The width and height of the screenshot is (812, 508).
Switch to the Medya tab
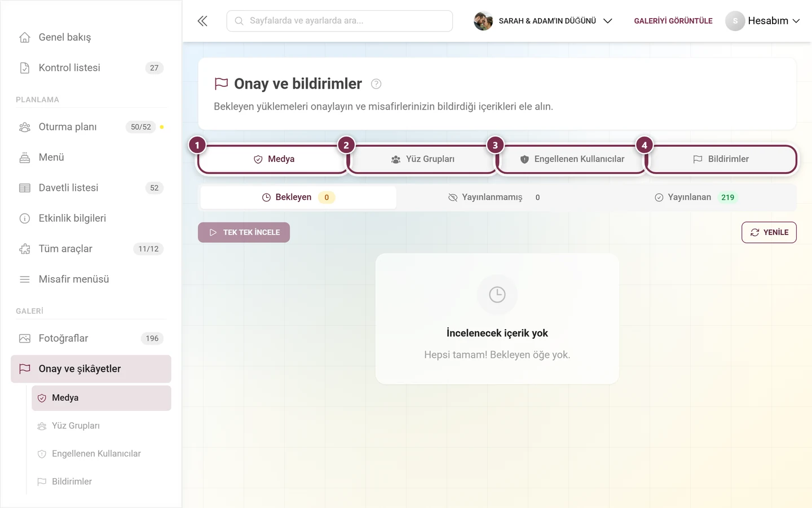tap(274, 159)
